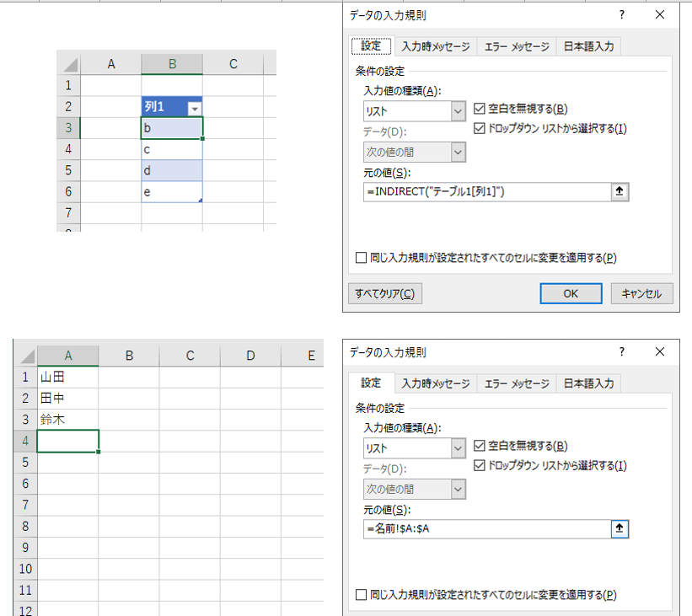Select row 3 header in upper sheet
692x616 pixels.
click(x=68, y=128)
